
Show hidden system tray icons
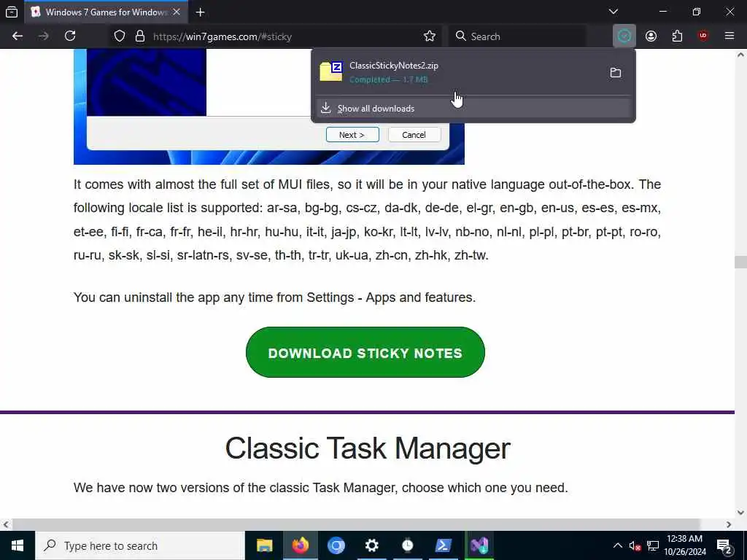click(x=617, y=545)
